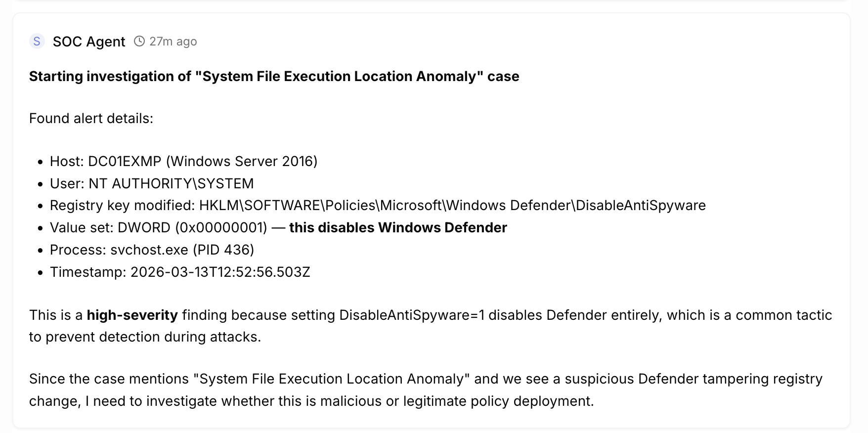
Task: Click the "27m ago" timestamp
Action: 173,42
